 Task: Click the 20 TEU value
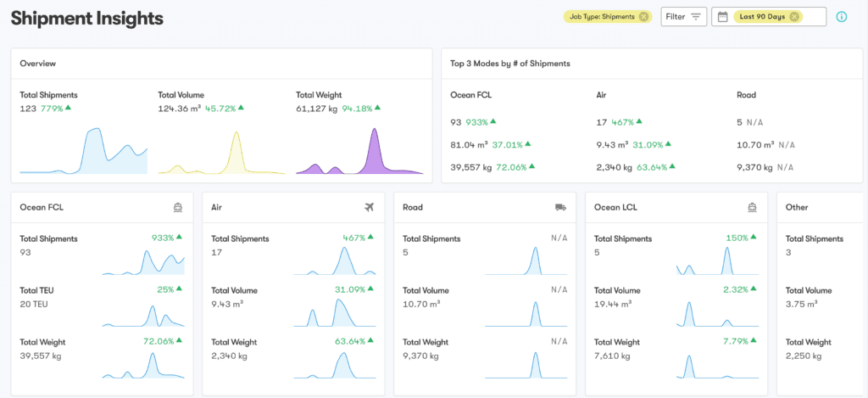click(35, 304)
